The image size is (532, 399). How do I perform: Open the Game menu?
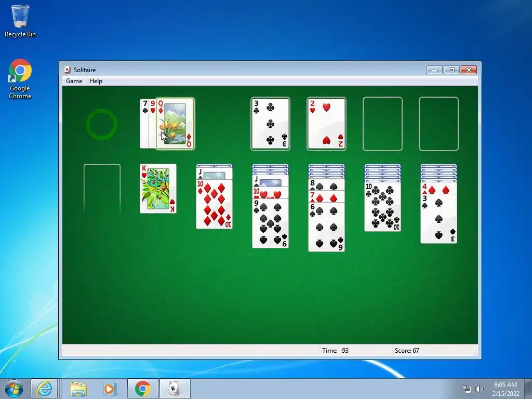(x=74, y=81)
